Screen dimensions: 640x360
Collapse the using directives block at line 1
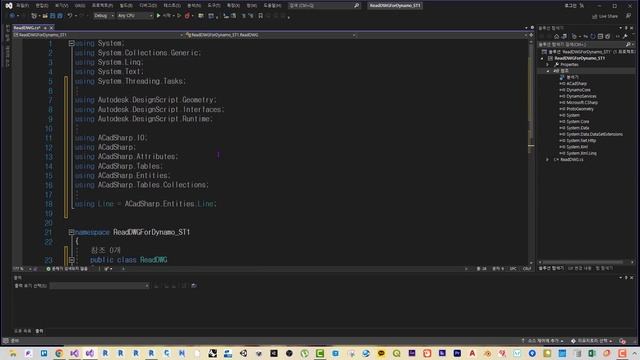tap(71, 43)
